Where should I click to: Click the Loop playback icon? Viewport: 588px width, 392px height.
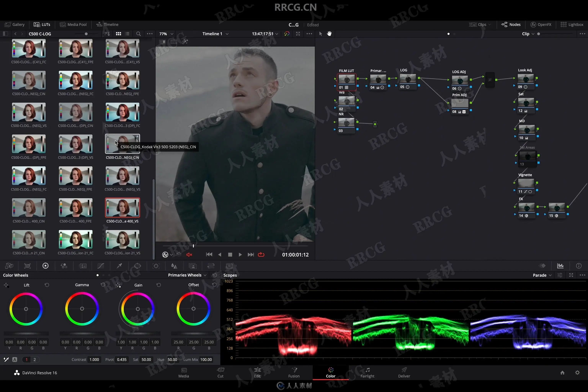pos(261,255)
